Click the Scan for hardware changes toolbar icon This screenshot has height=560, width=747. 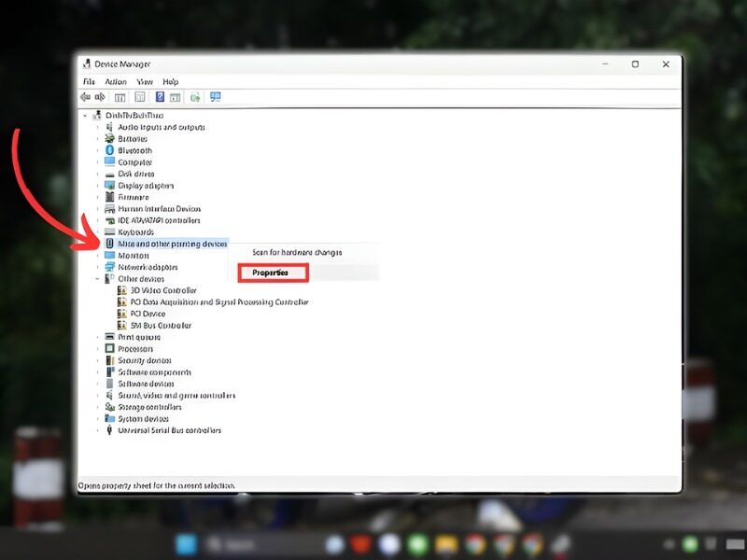point(215,97)
